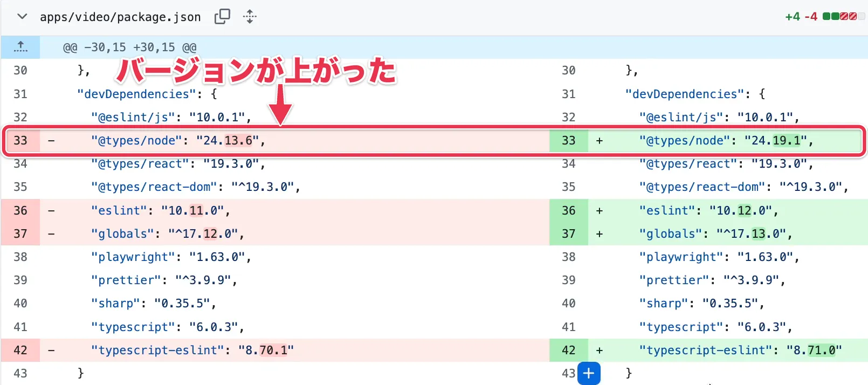The image size is (868, 385).
Task: Click left "prettier": "^3.9.9" line
Action: click(164, 280)
